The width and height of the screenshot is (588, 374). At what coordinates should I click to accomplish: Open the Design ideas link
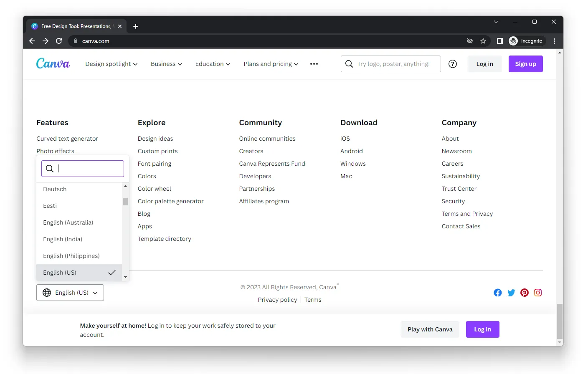(x=155, y=139)
